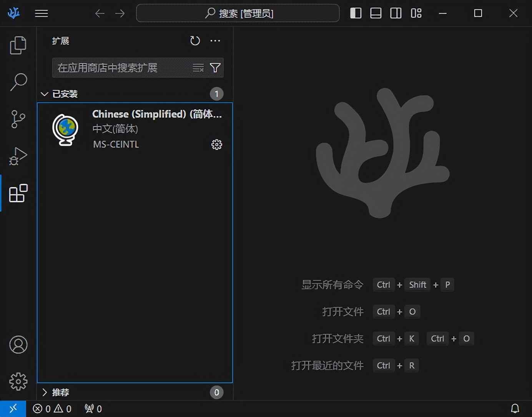
Task: Open the Manage gear at sidebar bottom
Action: (x=18, y=382)
